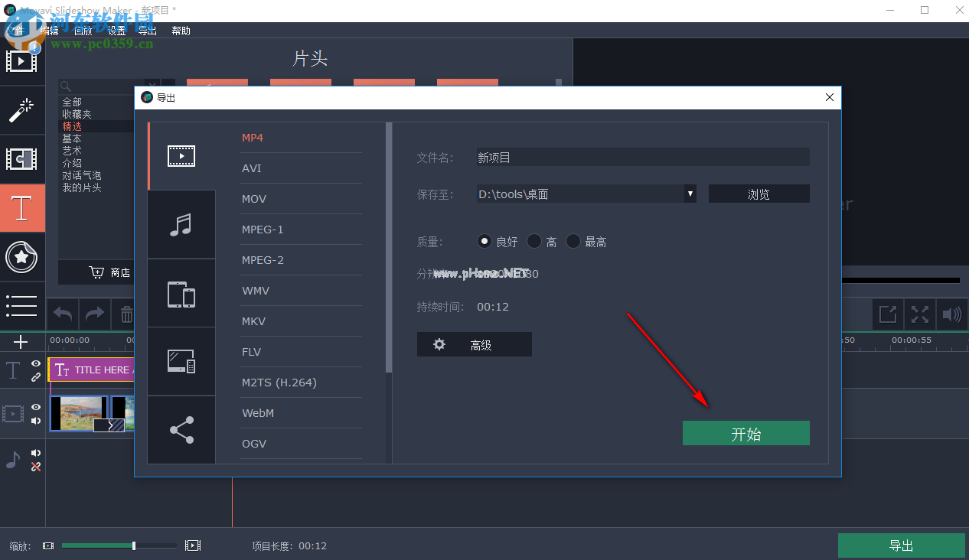Screen dimensions: 969x560
Task: Click the 文件名 filename input field
Action: coord(641,157)
